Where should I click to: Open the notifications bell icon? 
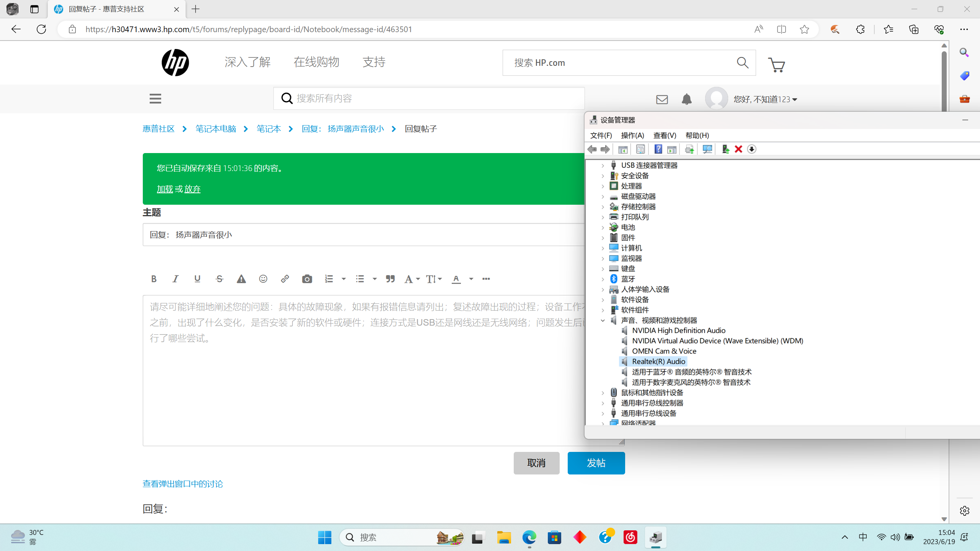[x=687, y=99]
